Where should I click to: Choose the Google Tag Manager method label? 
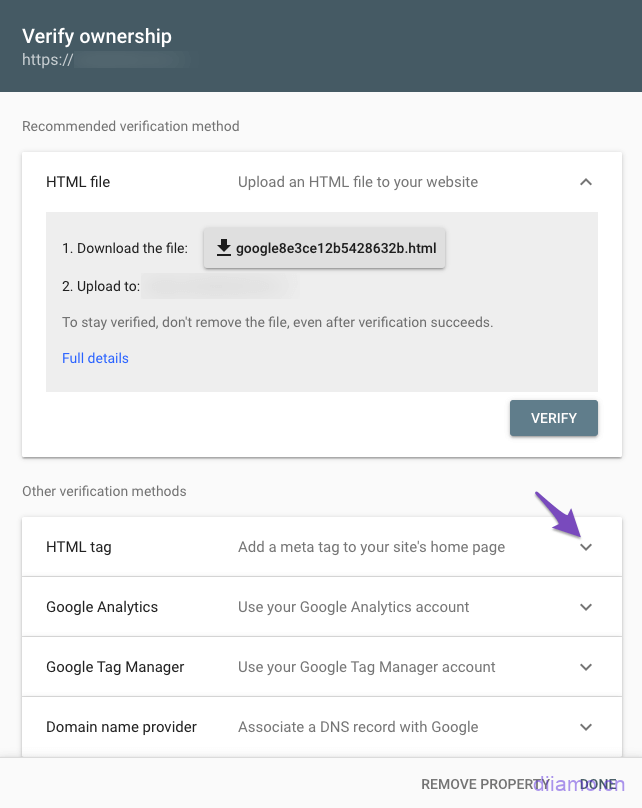115,667
